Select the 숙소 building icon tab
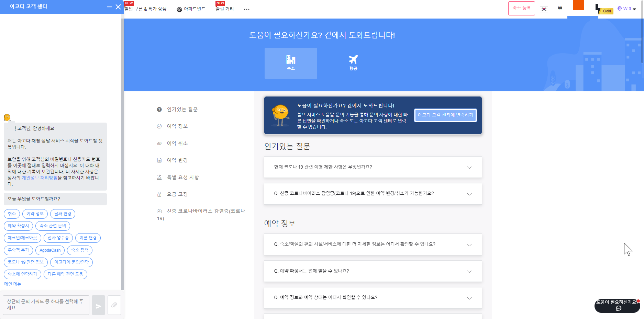The height and width of the screenshot is (319, 644). (x=291, y=63)
